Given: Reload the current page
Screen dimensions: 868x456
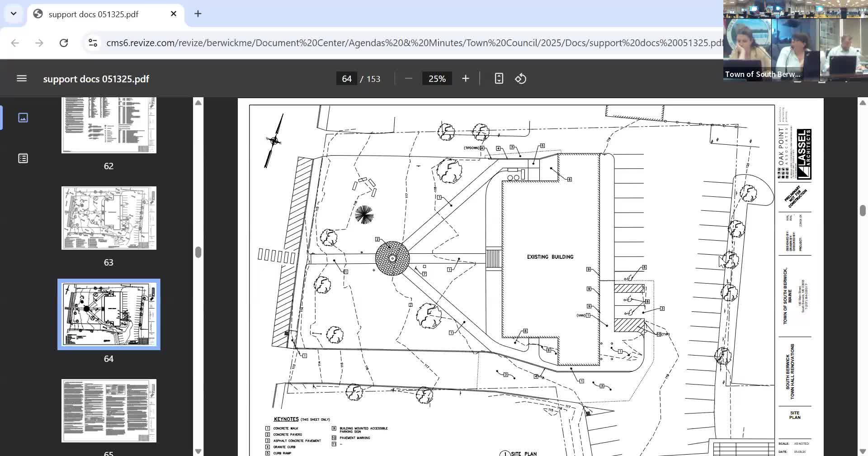Looking at the screenshot, I should tap(64, 43).
